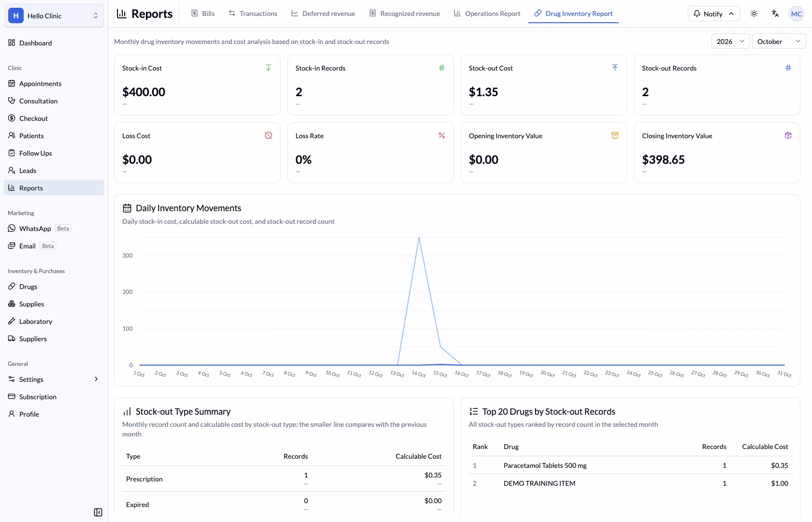Click the Supplies boxes icon
The height and width of the screenshot is (522, 812).
pos(12,304)
